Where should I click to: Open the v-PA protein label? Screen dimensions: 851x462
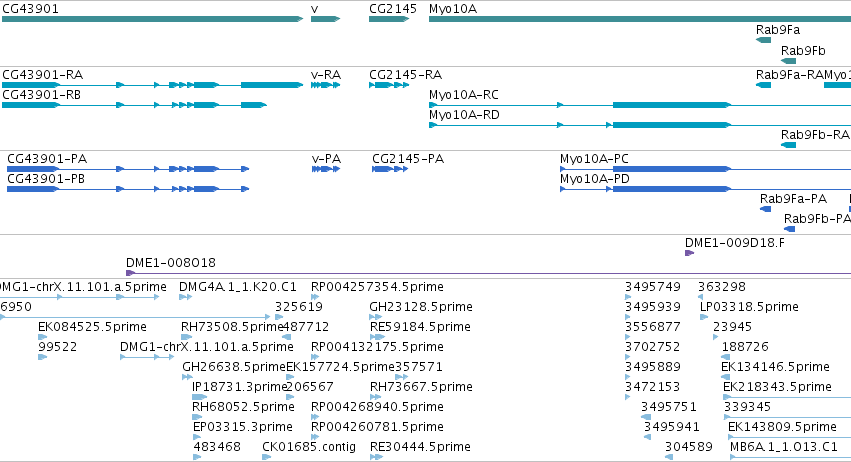(x=326, y=159)
